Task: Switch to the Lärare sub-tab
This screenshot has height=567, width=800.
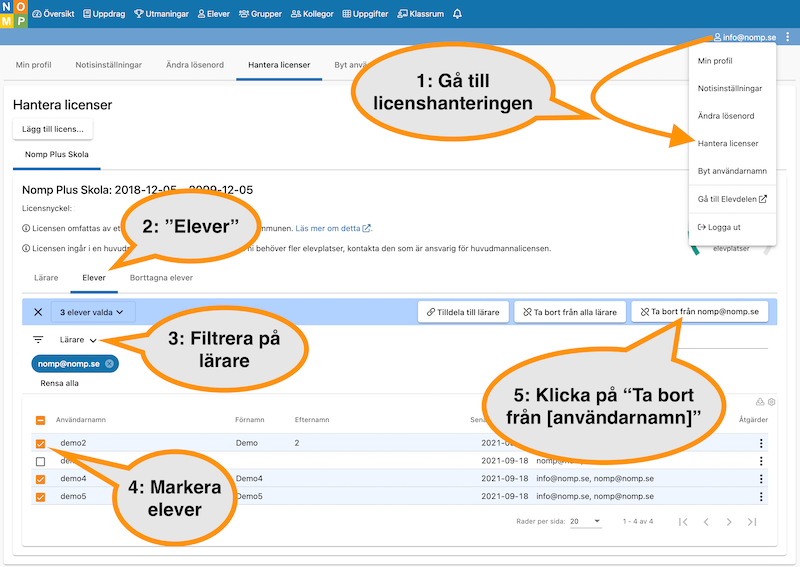Action: click(46, 278)
